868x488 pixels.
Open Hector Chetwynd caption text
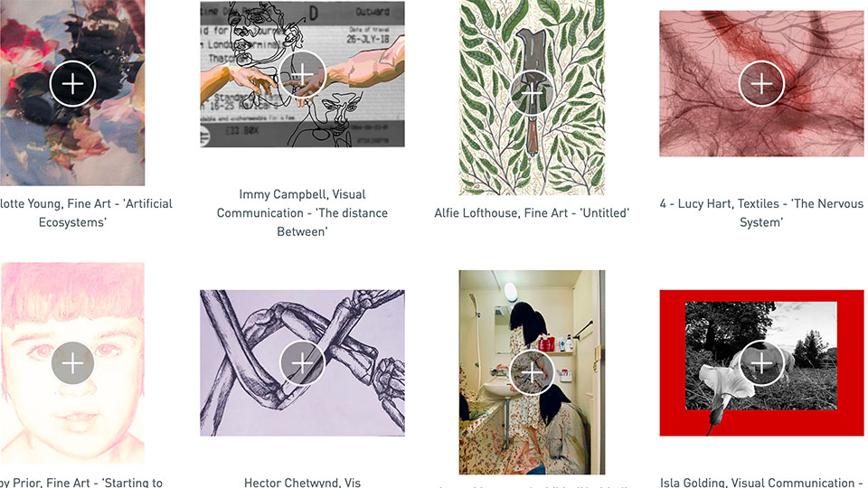point(302,483)
